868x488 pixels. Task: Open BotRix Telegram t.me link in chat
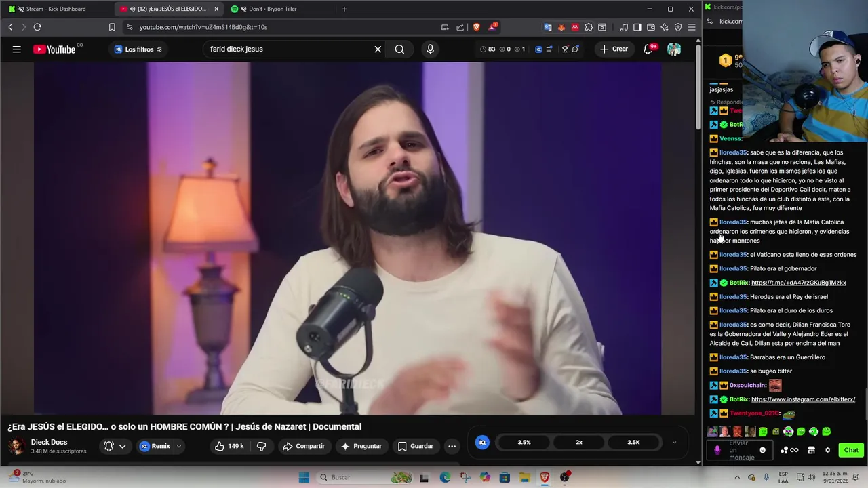pyautogui.click(x=798, y=283)
